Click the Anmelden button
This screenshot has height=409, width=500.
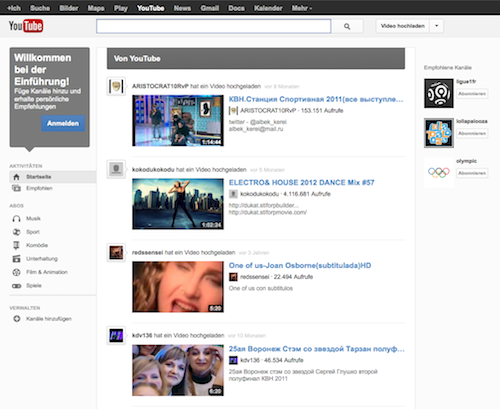point(63,123)
